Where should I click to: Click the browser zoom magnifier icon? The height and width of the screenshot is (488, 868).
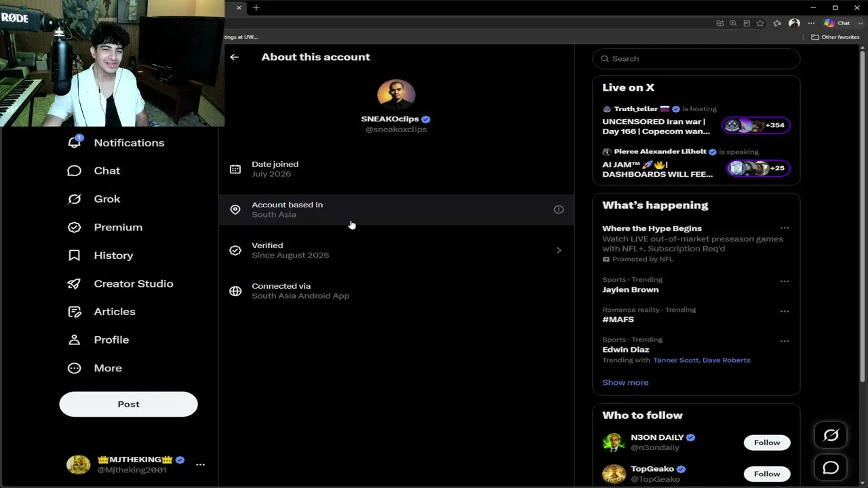point(733,23)
